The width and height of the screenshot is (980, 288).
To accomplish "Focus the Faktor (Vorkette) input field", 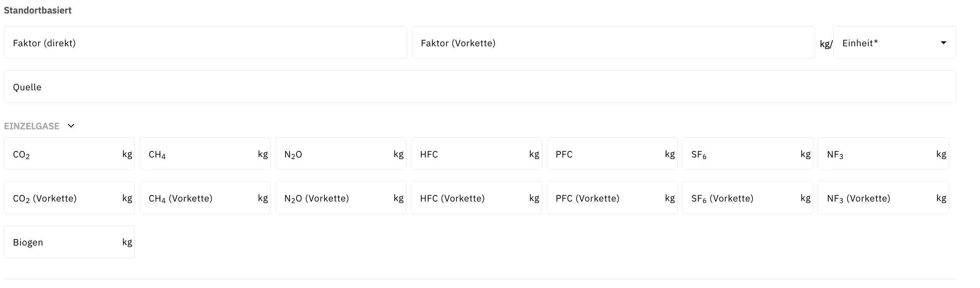I will [x=613, y=43].
